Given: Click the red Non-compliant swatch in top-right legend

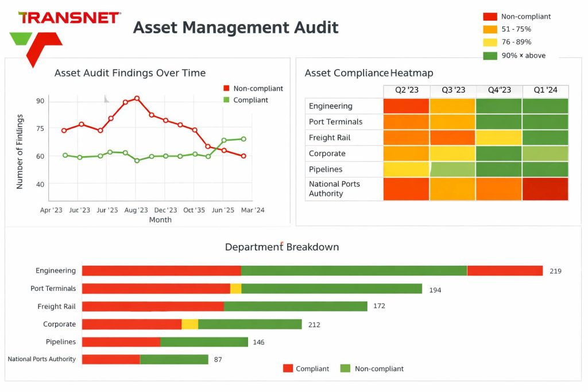Looking at the screenshot, I should coord(490,17).
